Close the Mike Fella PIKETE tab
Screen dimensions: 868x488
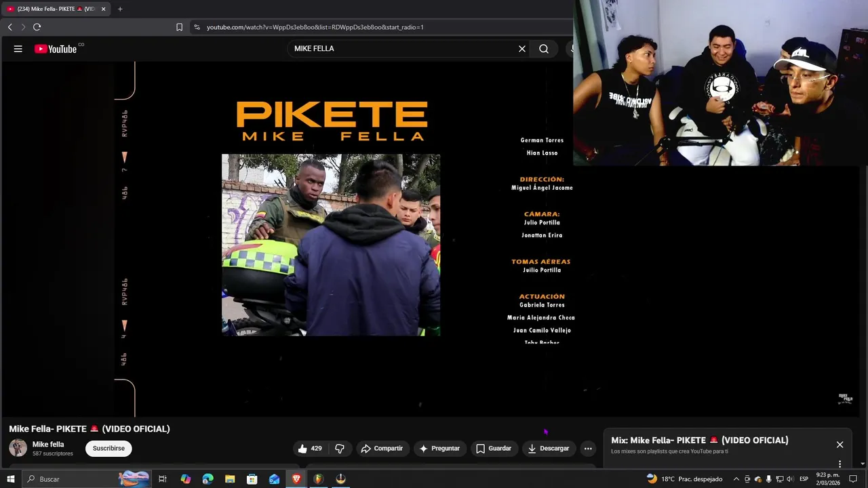103,9
